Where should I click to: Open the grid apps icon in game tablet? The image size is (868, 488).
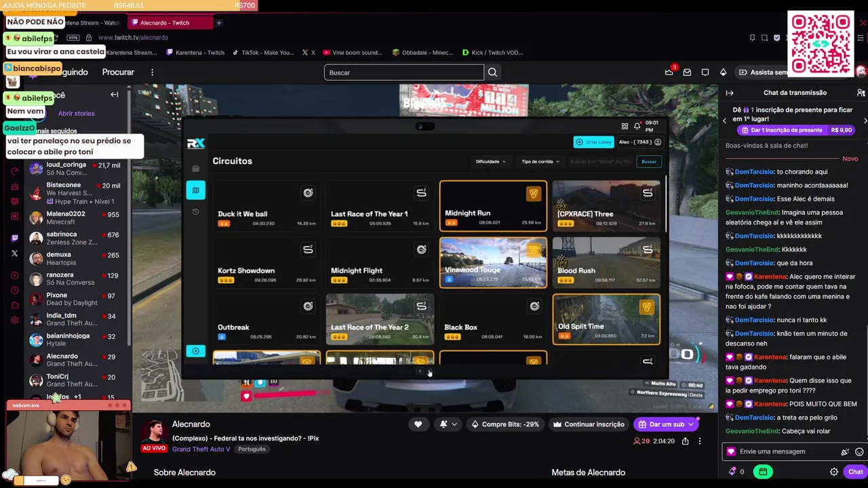point(625,126)
